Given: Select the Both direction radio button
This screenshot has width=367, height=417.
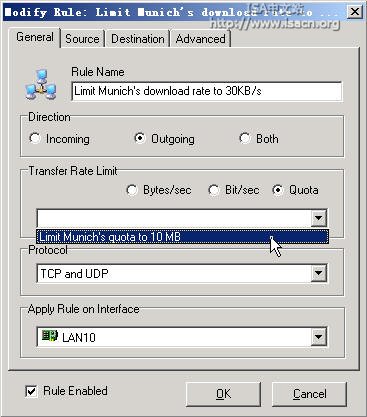Looking at the screenshot, I should click(x=244, y=138).
